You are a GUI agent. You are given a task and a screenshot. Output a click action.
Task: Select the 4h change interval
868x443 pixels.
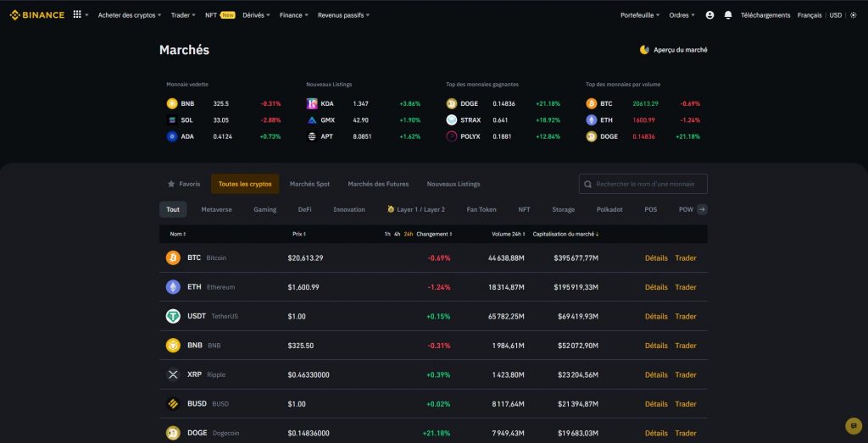[397, 234]
